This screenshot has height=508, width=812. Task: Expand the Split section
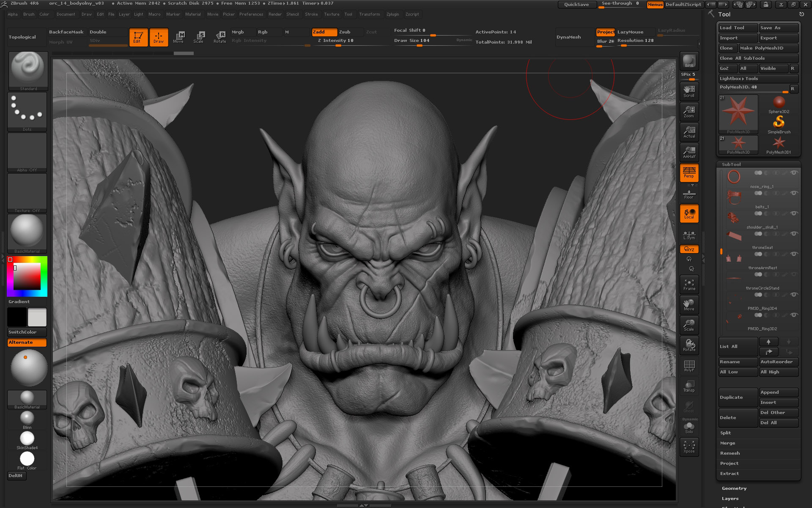pyautogui.click(x=726, y=433)
